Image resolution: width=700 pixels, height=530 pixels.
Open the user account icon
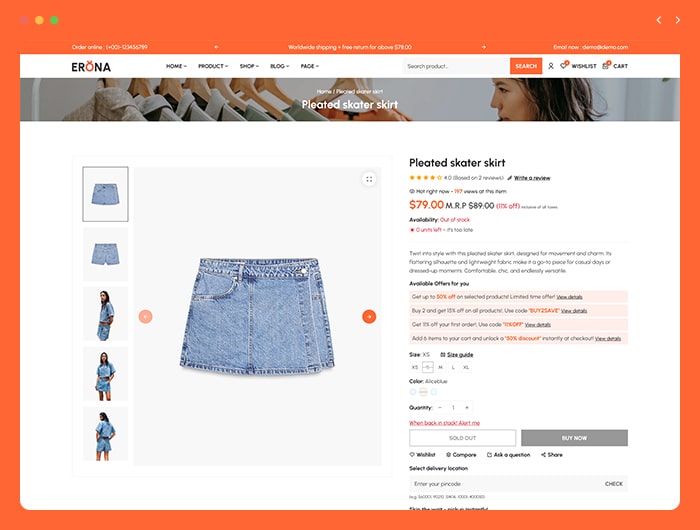(550, 66)
